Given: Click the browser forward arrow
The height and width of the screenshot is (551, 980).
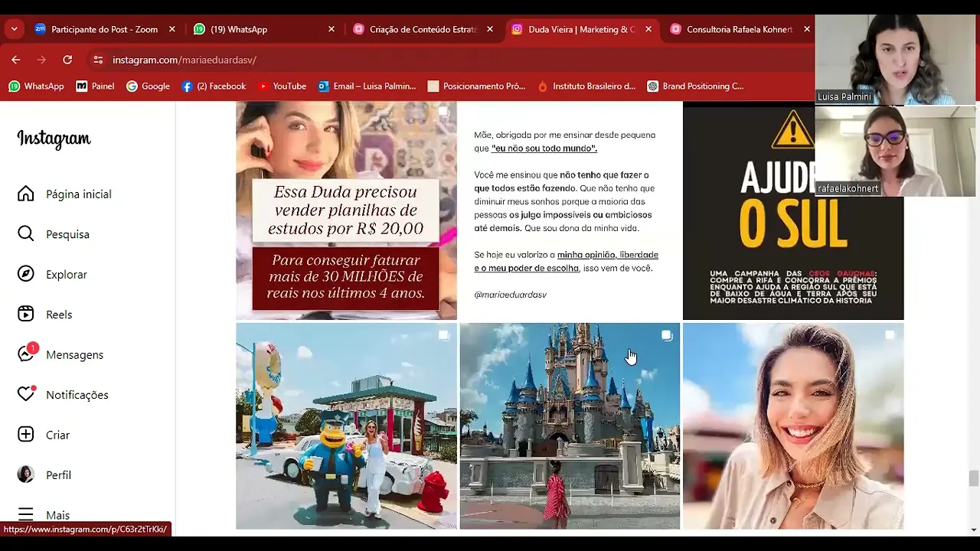Looking at the screenshot, I should [x=41, y=60].
